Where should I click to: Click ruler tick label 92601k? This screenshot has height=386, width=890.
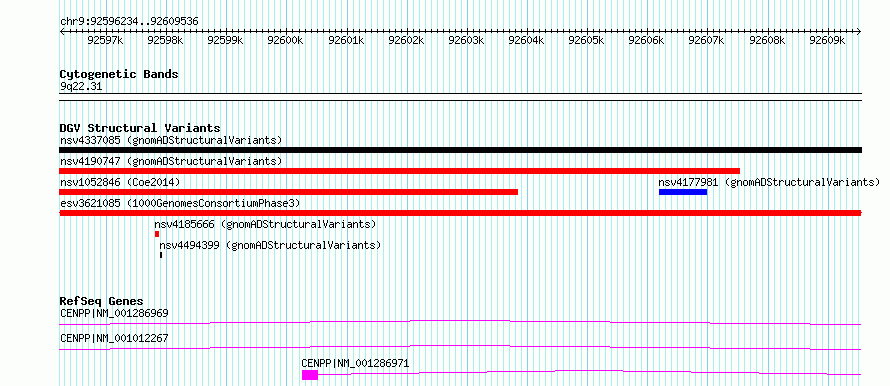tap(346, 40)
